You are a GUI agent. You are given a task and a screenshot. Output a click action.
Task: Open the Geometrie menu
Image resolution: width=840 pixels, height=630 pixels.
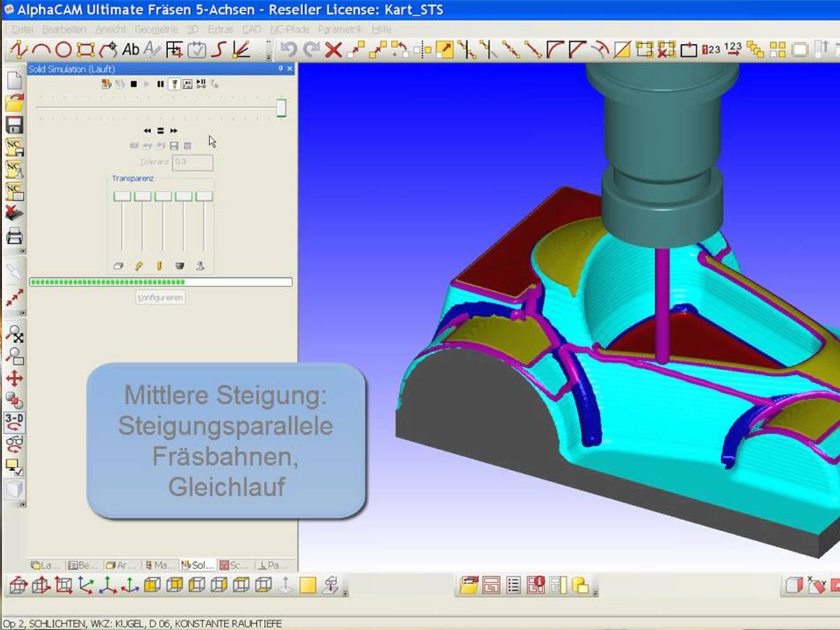157,29
